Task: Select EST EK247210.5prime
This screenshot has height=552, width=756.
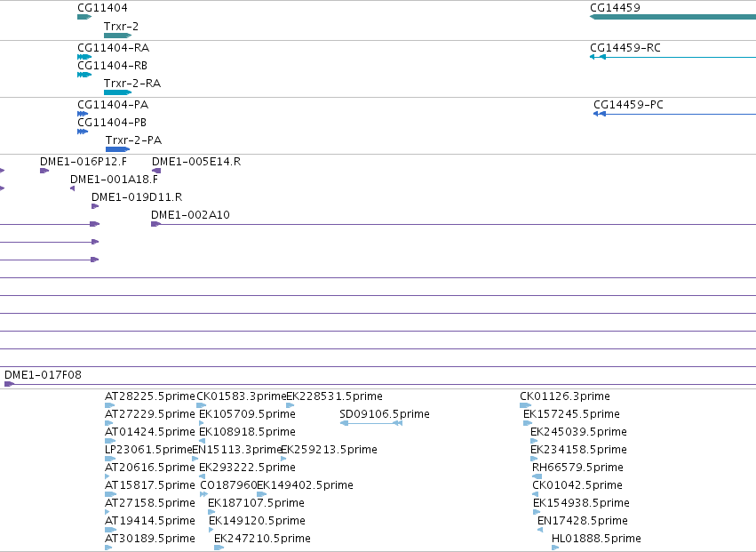Action: [262, 540]
